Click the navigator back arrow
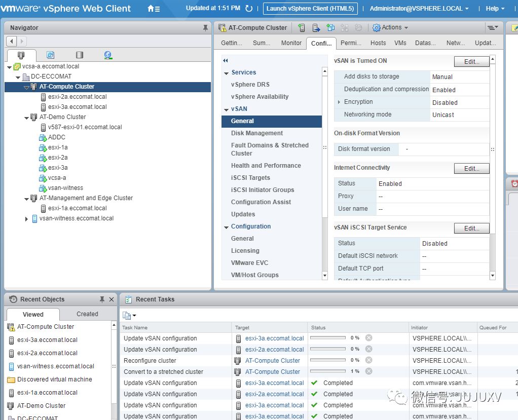 (12, 41)
